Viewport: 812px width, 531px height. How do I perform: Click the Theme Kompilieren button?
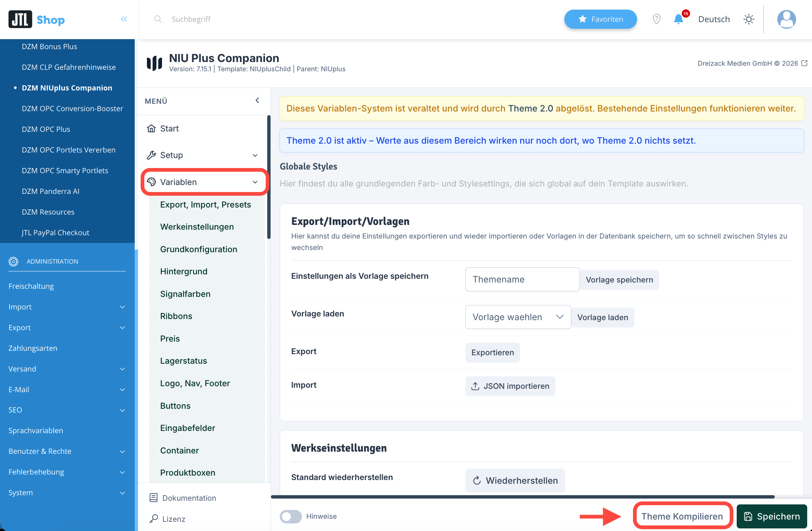682,516
